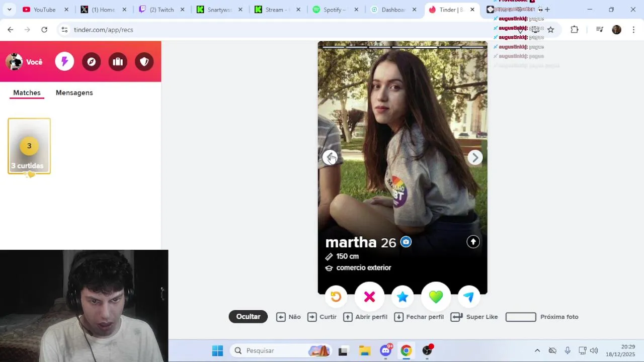Switch to the Mensagens tab

[74, 93]
